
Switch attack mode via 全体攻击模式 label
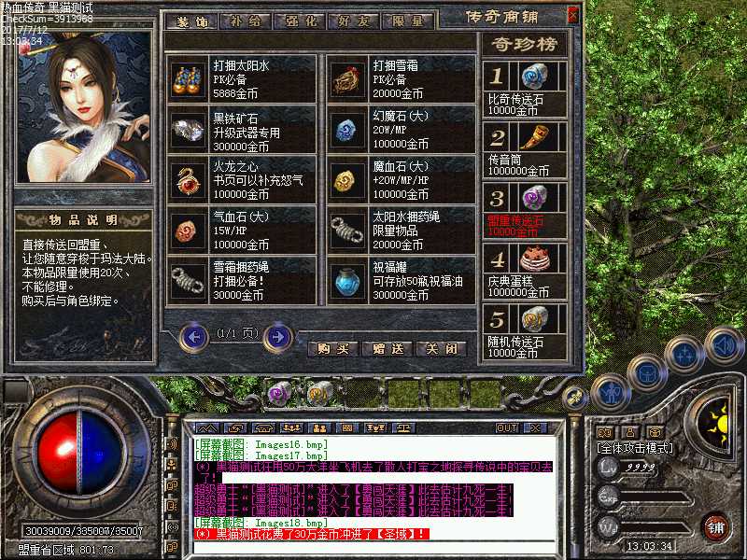(635, 448)
